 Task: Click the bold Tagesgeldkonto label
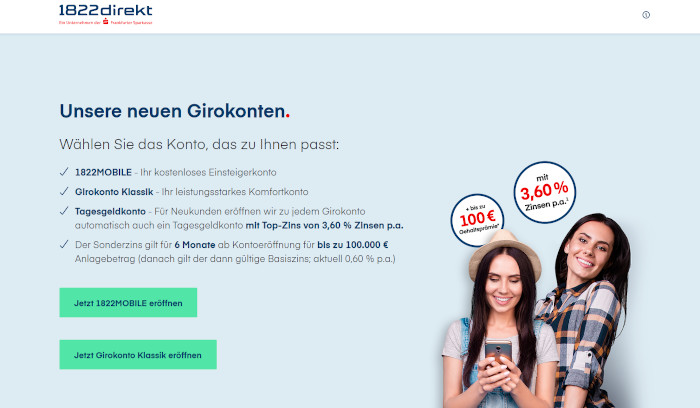pos(110,211)
